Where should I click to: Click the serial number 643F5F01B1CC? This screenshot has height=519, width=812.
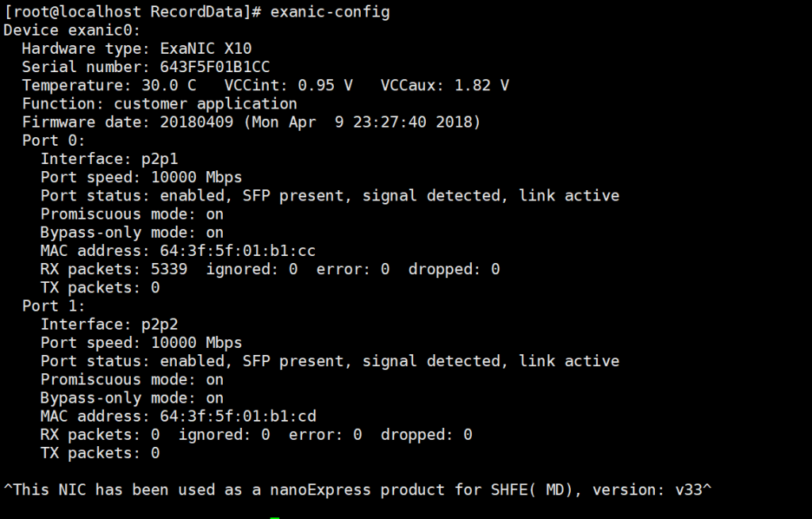[214, 67]
